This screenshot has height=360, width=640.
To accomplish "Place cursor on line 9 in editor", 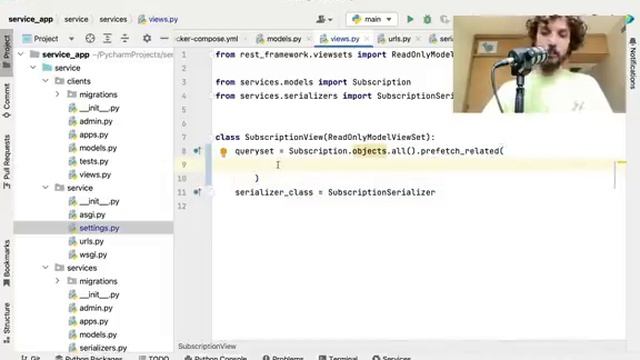I will pos(412,164).
